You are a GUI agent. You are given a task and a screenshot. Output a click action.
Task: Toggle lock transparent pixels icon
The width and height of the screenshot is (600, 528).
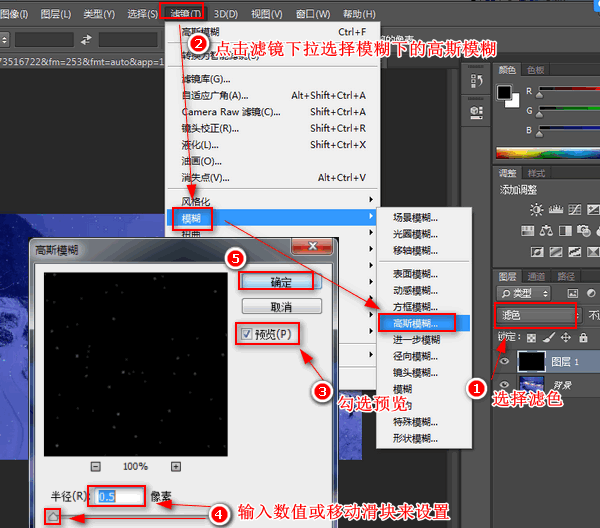[x=532, y=338]
